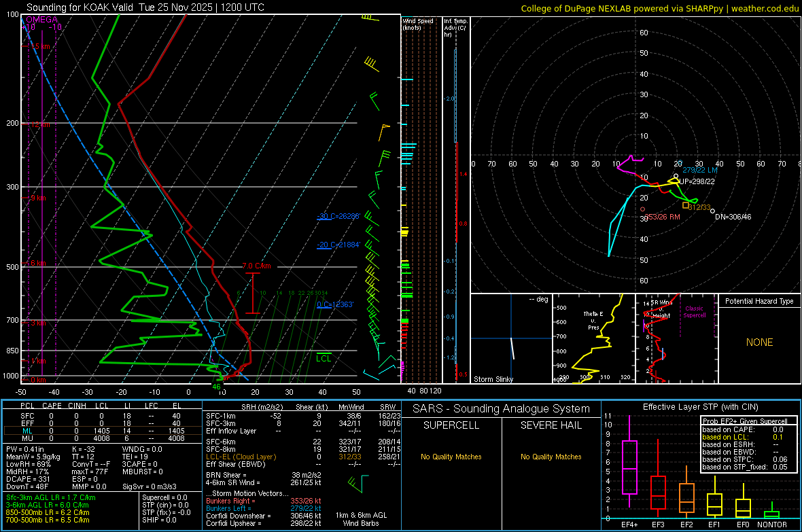Image resolution: width=802 pixels, height=532 pixels.
Task: Click Effective Layer STP (with CIN) title
Action: click(x=700, y=407)
